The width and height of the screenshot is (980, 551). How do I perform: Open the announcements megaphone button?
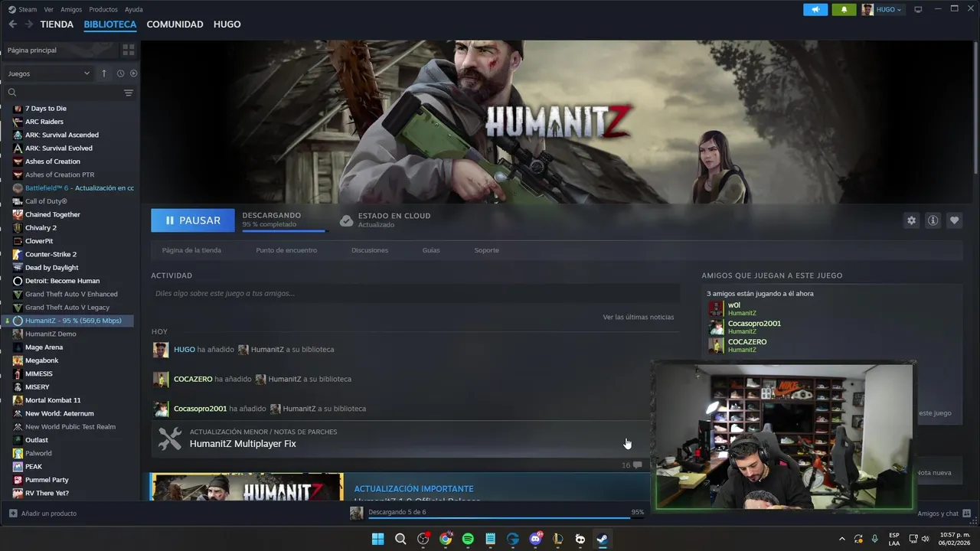click(815, 9)
